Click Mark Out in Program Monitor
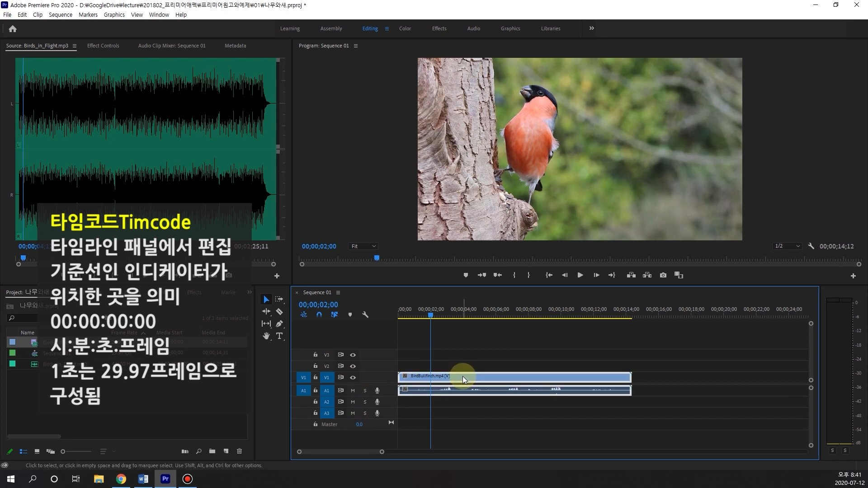This screenshot has width=868, height=488. pyautogui.click(x=528, y=275)
